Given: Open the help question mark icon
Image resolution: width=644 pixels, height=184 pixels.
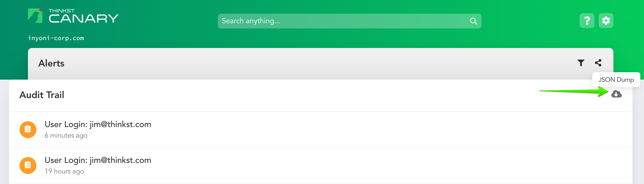Looking at the screenshot, I should coord(587,21).
